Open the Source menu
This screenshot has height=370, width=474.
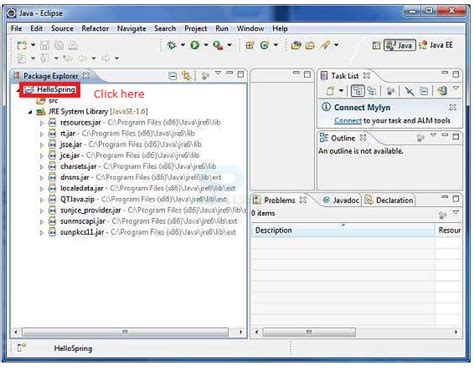[x=62, y=29]
